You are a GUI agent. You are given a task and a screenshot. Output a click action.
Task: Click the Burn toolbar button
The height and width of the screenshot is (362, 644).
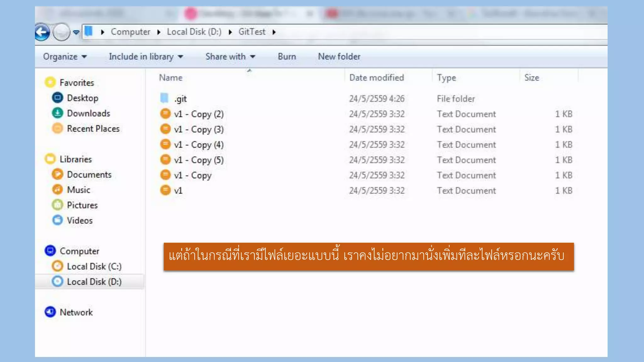[287, 57]
